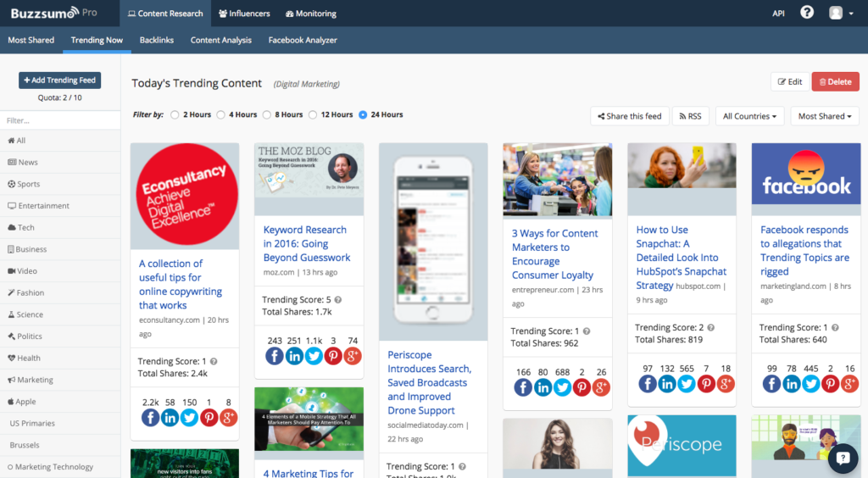
Task: Click the sidebar Filter input field
Action: pos(60,120)
